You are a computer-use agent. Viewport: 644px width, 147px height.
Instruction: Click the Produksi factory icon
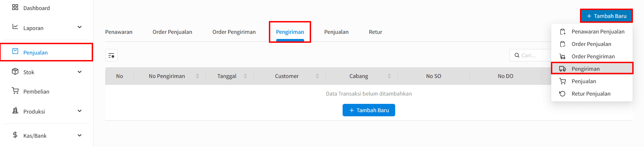[15, 110]
